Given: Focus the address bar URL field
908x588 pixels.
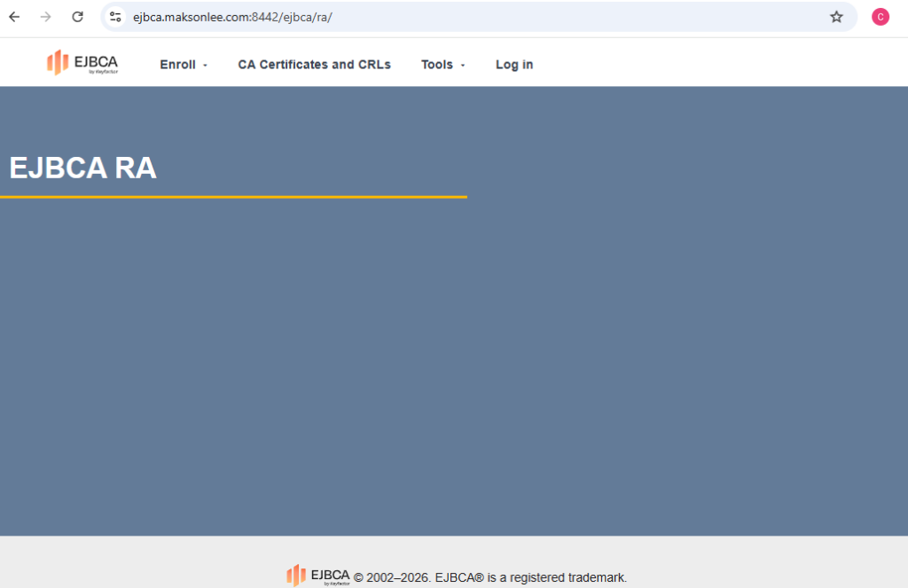Looking at the screenshot, I should (443, 17).
